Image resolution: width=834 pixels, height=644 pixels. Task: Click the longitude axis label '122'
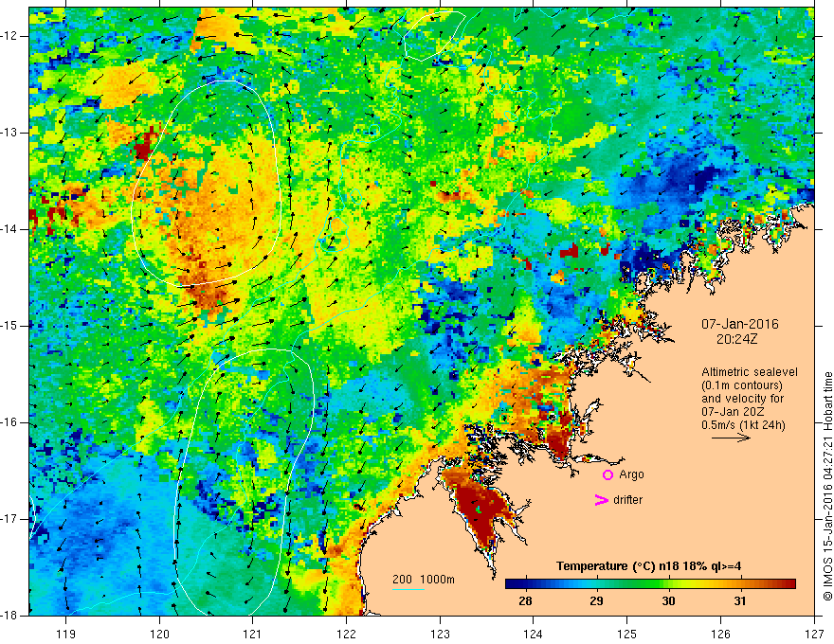(346, 634)
